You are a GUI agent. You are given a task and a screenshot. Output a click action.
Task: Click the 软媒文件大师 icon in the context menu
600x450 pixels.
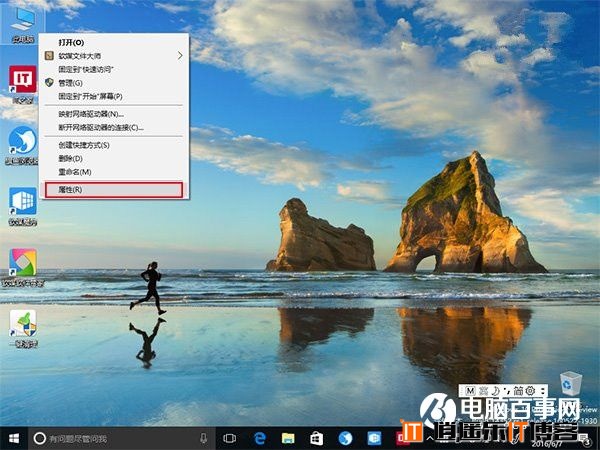(x=49, y=56)
